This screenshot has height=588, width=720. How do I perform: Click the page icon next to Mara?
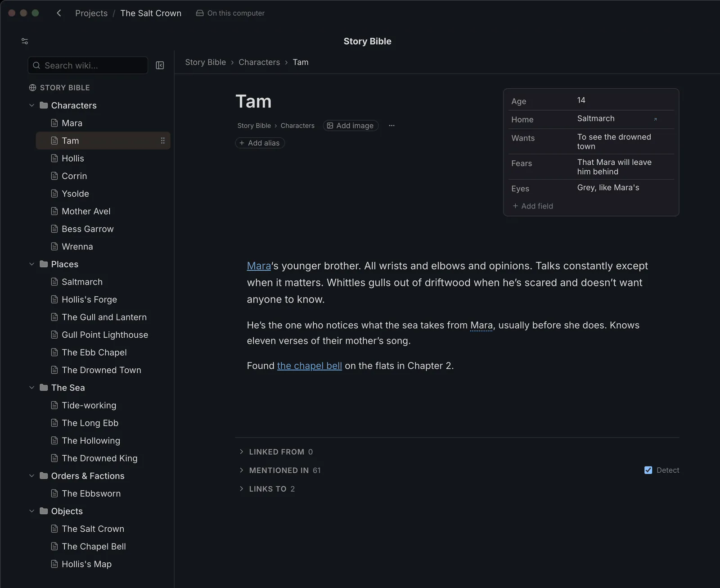click(54, 123)
